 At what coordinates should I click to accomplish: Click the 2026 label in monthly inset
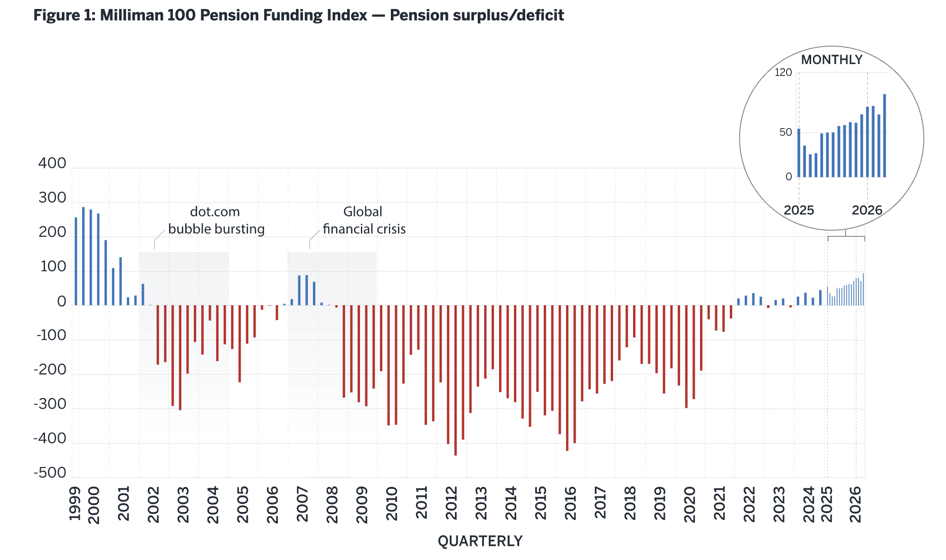(867, 210)
